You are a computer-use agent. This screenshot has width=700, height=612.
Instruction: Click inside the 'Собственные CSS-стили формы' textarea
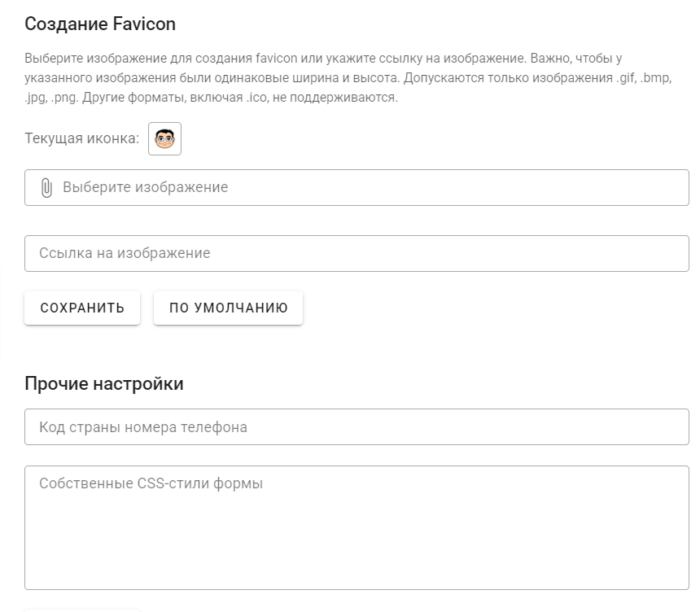pos(357,527)
